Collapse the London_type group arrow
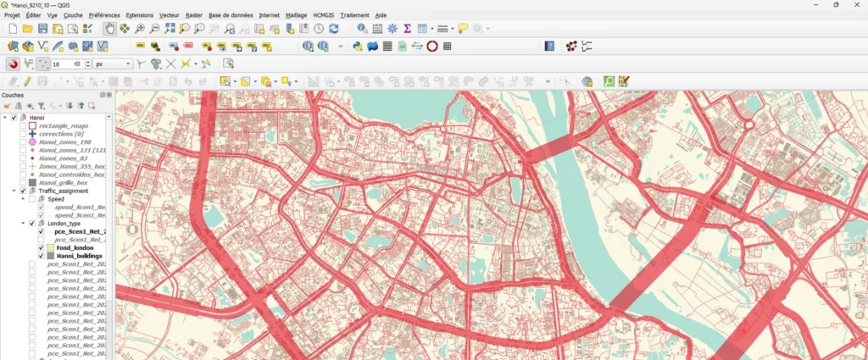 (x=23, y=224)
